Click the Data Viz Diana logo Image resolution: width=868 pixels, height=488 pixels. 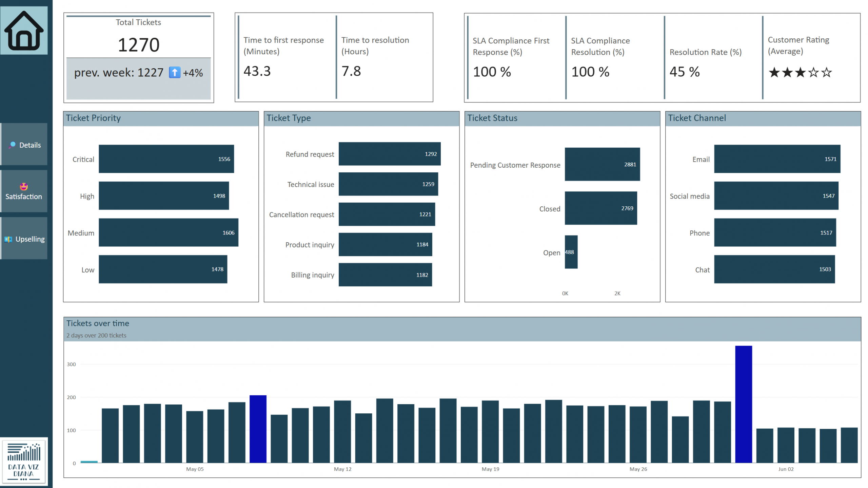(24, 462)
